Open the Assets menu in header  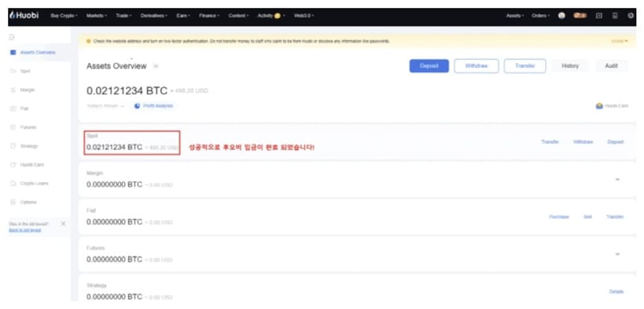pos(515,16)
